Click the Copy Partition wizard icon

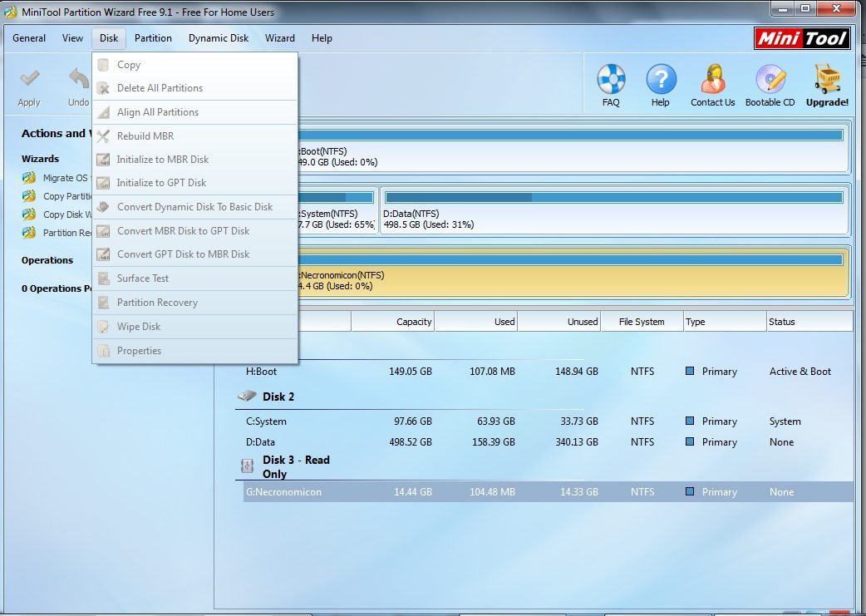29,196
